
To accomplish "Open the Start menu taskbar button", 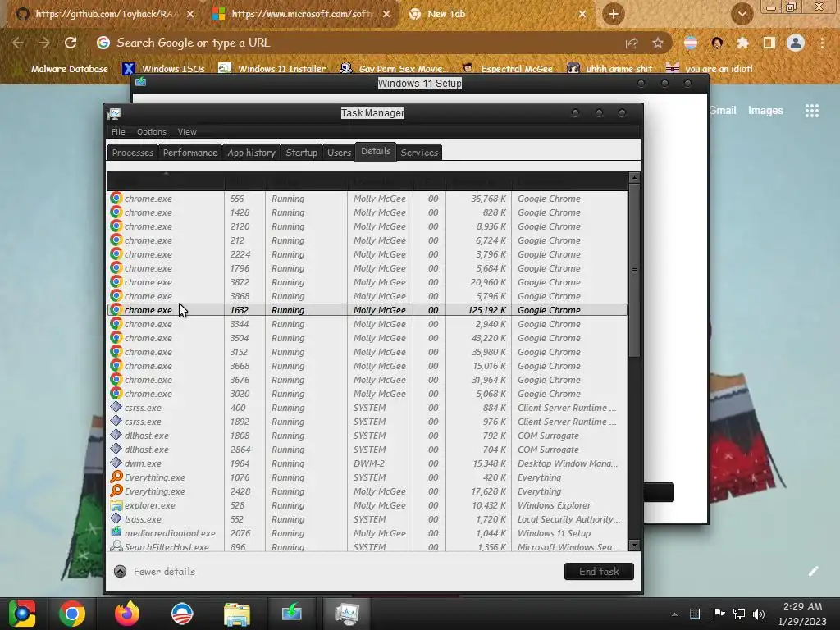I will 22,614.
